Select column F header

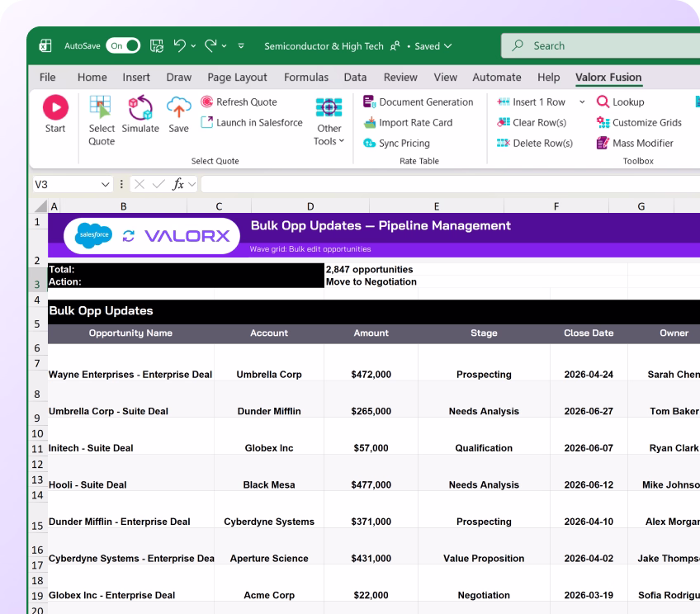coord(556,206)
